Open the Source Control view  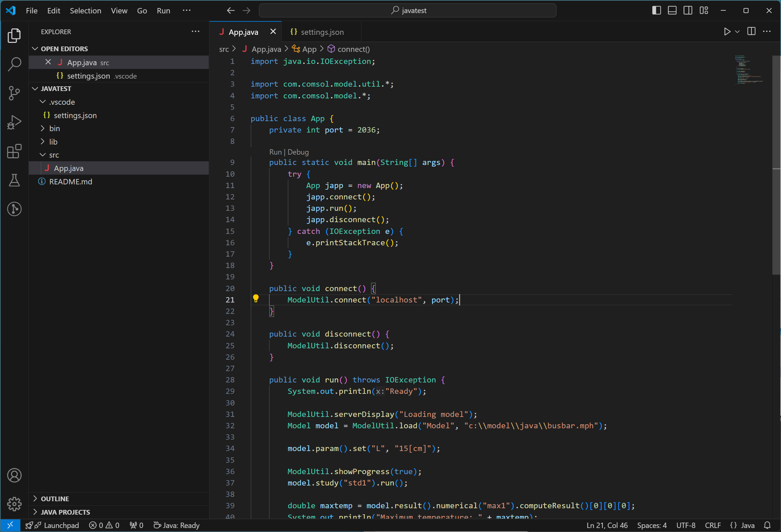coord(14,93)
